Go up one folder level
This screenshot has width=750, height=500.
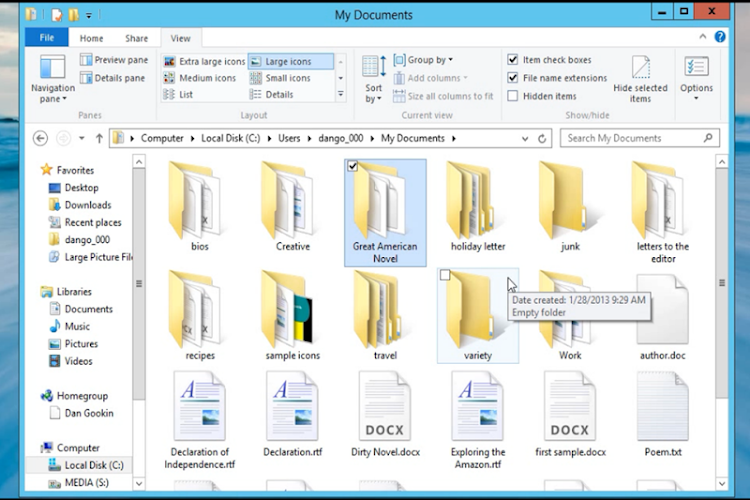(x=99, y=138)
